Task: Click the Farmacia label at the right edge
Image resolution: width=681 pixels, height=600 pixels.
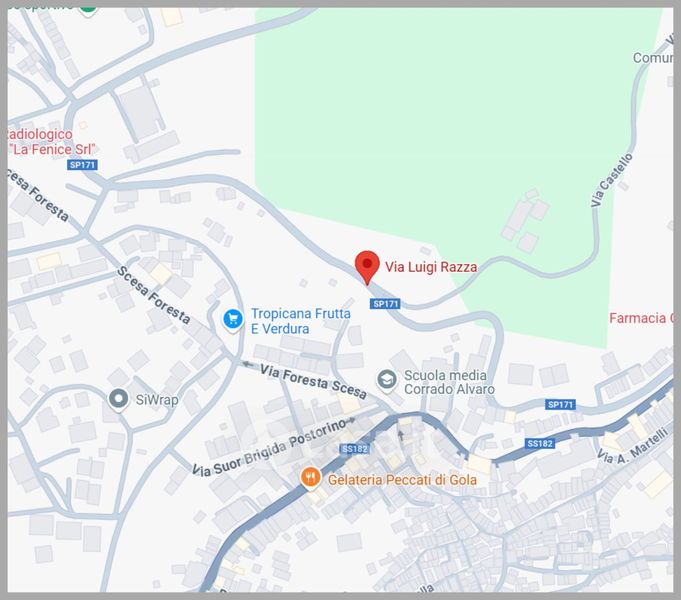Action: [x=641, y=318]
